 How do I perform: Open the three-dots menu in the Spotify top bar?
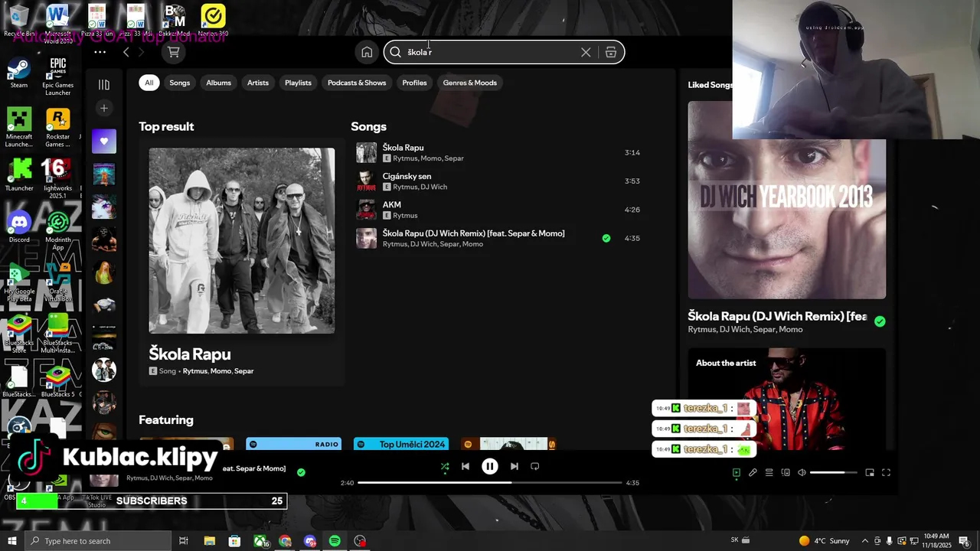(100, 52)
